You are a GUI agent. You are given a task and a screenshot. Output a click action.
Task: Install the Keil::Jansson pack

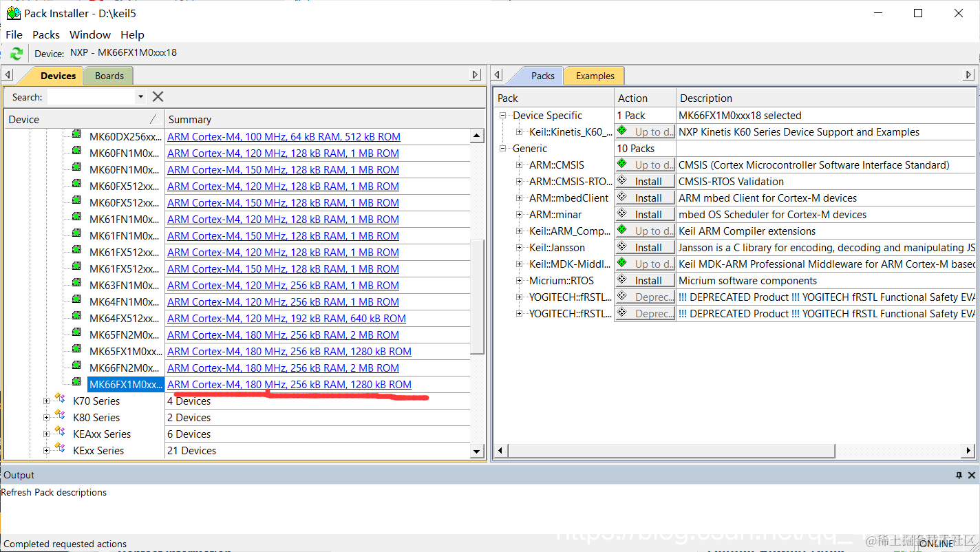click(645, 248)
